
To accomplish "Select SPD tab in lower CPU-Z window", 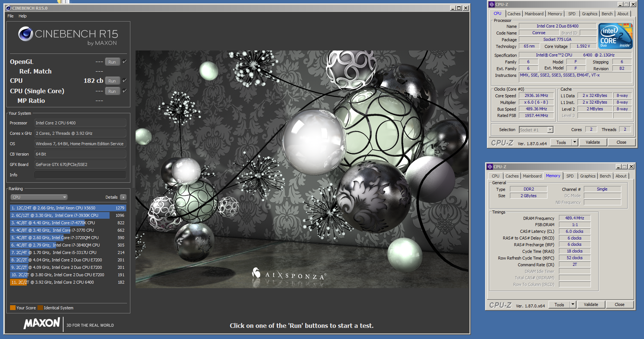I will coord(570,176).
